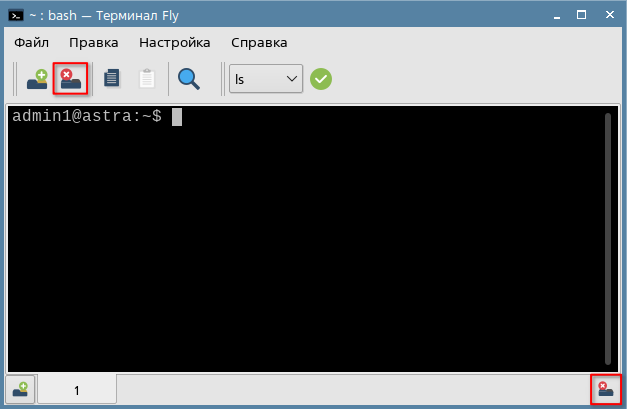Maximize the Терминал Fly window
Viewport: 627px width, 409px height.
(x=581, y=15)
